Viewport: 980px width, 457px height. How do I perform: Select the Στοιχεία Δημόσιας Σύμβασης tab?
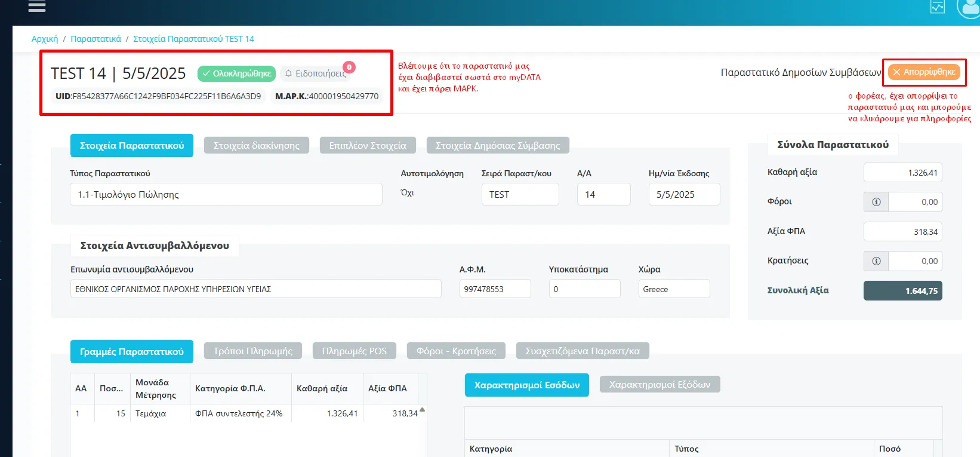(x=498, y=146)
